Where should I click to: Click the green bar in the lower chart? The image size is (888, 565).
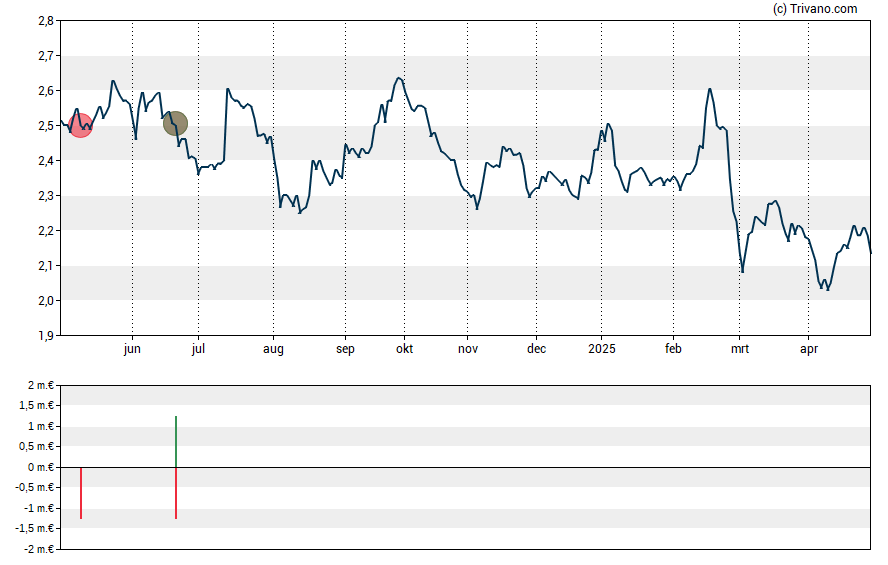176,442
